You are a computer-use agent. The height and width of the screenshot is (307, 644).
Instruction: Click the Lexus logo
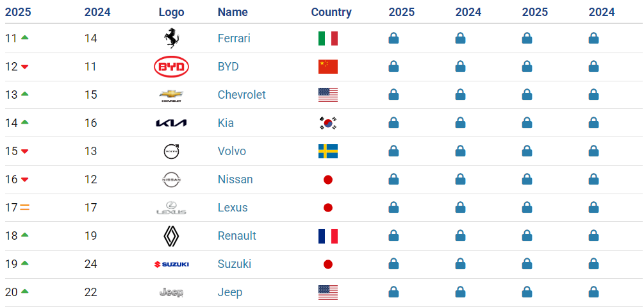(171, 208)
